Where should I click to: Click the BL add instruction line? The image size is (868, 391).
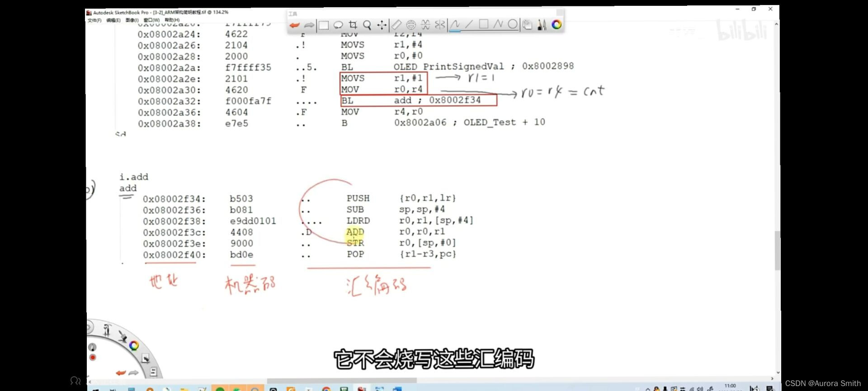pyautogui.click(x=419, y=100)
